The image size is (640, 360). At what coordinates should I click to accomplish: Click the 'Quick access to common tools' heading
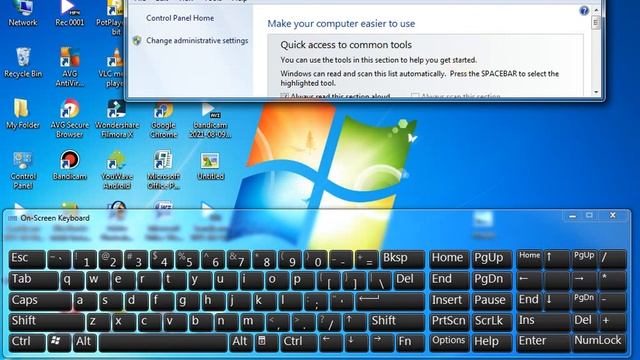coord(346,45)
